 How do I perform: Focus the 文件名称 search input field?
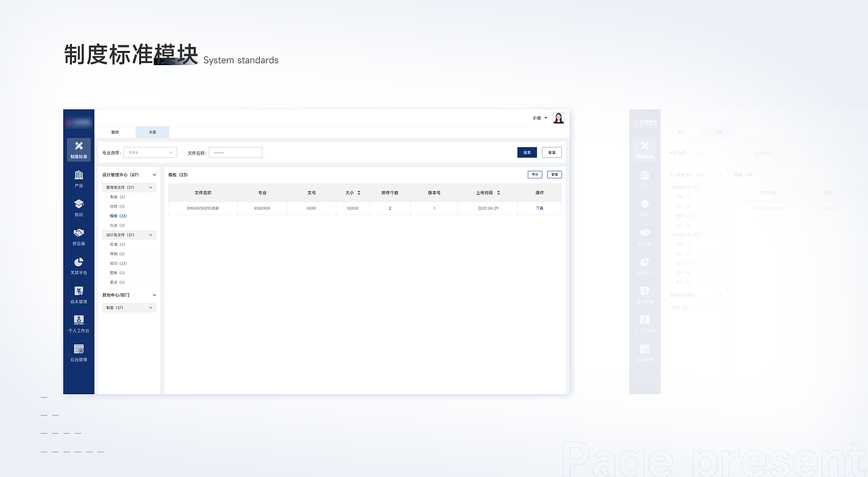coord(235,153)
